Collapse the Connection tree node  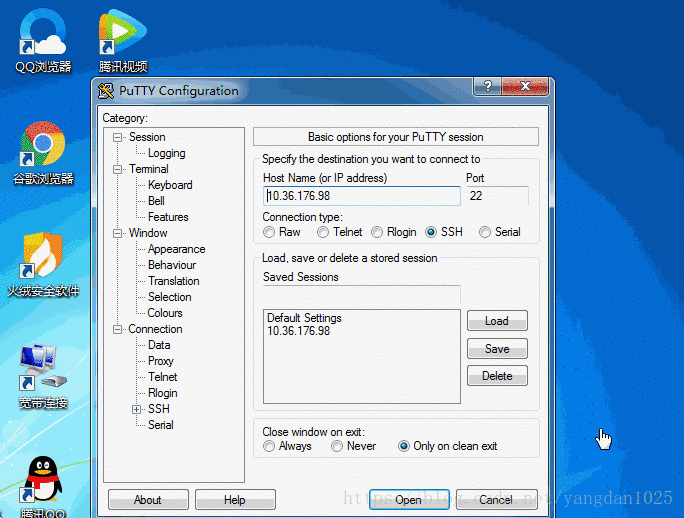117,329
